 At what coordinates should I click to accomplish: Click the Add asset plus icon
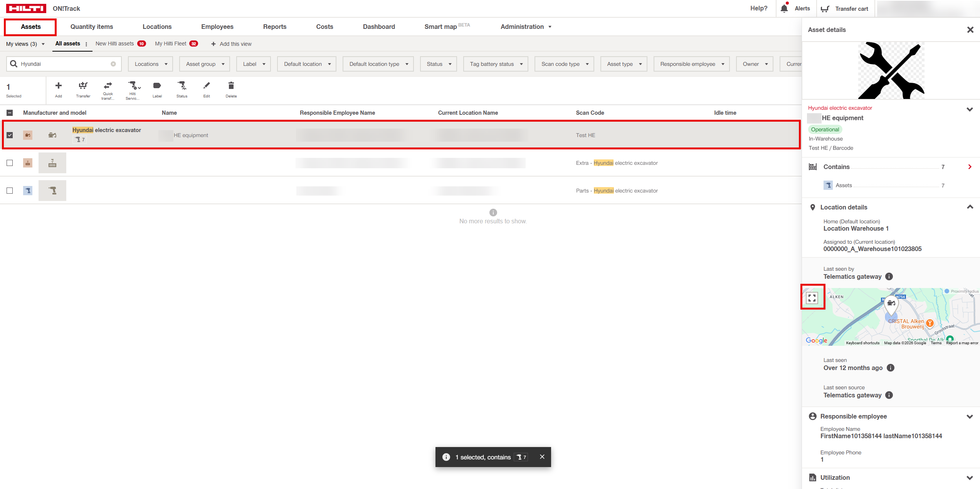pyautogui.click(x=59, y=85)
